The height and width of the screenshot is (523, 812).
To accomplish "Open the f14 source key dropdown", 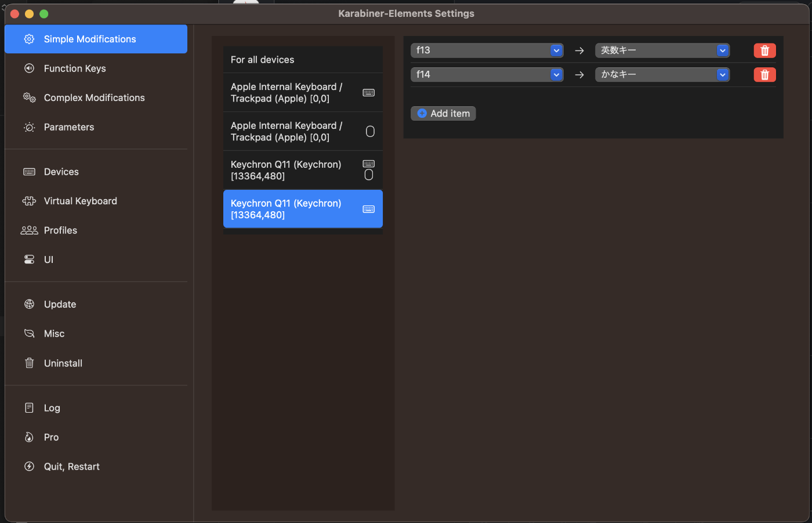I will [x=487, y=74].
